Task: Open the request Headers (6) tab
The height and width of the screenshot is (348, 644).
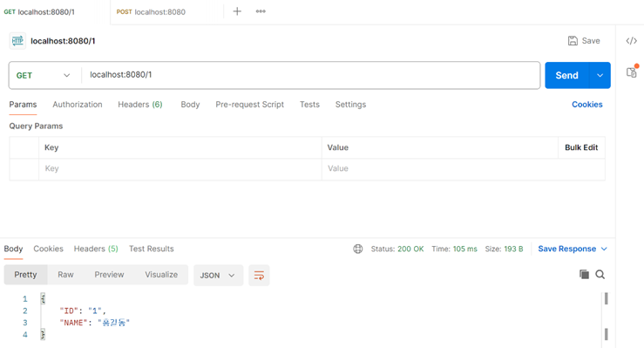Action: (x=140, y=105)
